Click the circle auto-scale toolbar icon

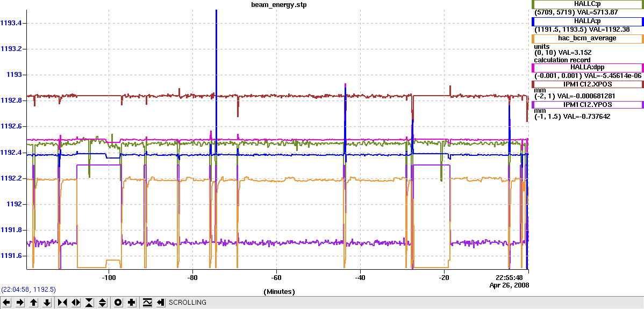(118, 303)
